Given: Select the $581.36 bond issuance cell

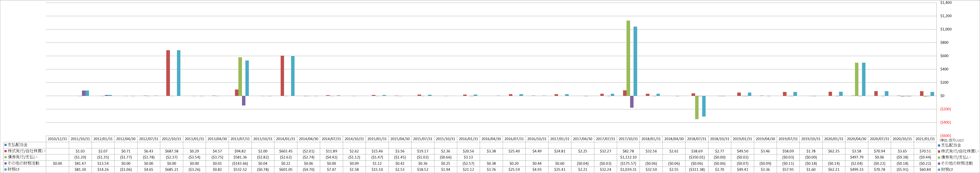Looking at the screenshot, I should click(240, 157).
